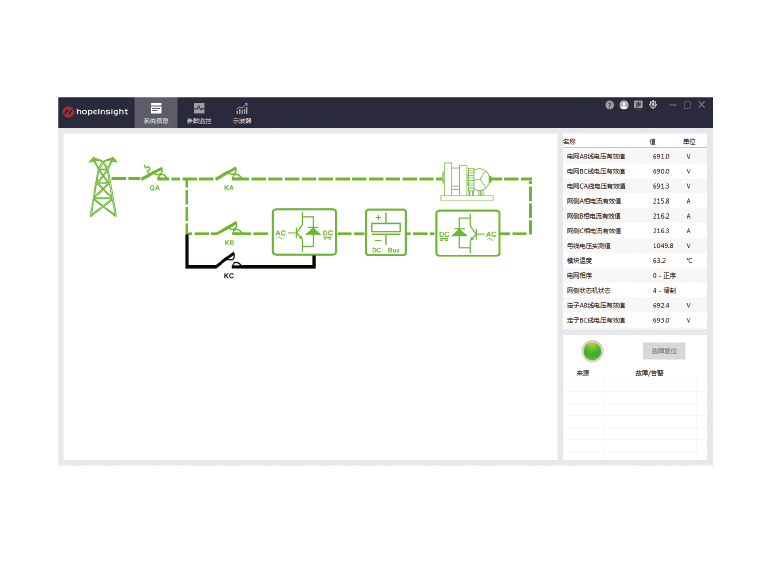Open the 系统信息 tab
Image resolution: width=772 pixels, height=563 pixels.
coord(156,112)
